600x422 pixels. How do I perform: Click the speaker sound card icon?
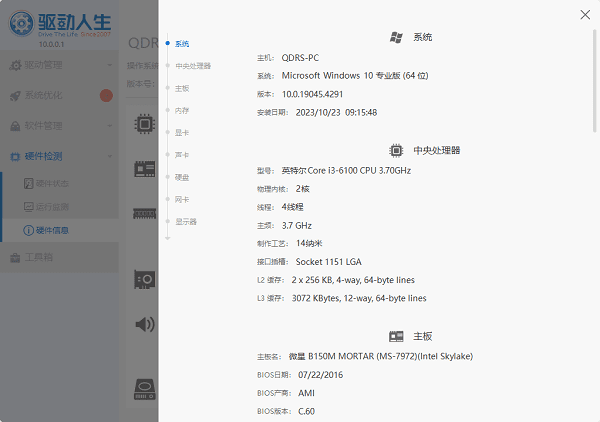coord(145,324)
